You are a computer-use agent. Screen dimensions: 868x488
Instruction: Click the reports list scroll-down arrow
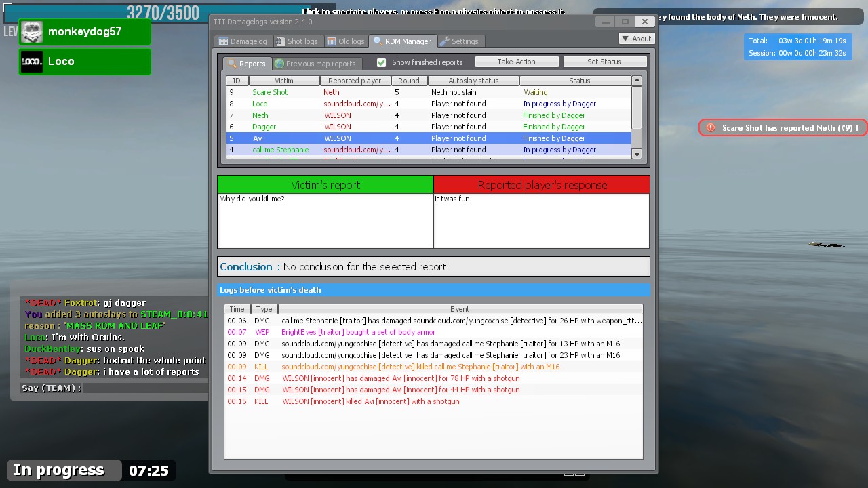(x=637, y=155)
